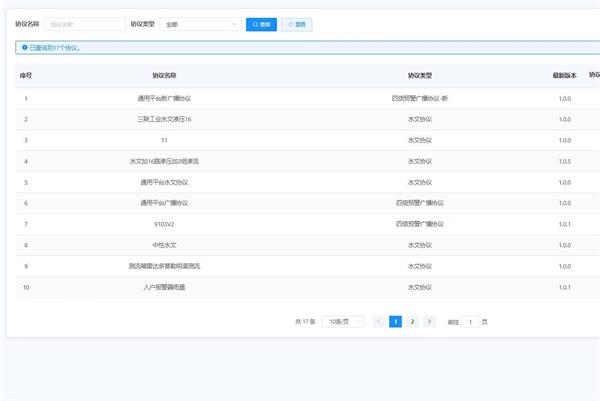
Task: Click protocol name 通用平台广播协议 in row 6
Action: pyautogui.click(x=164, y=203)
